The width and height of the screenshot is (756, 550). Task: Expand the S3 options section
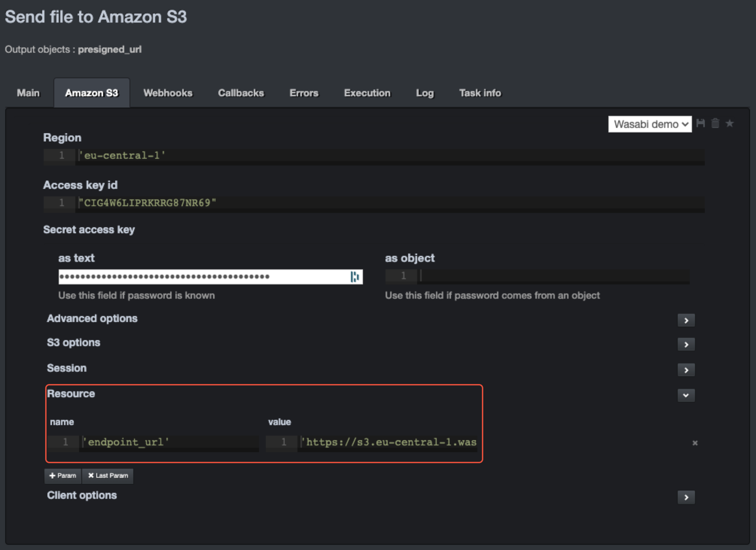[x=686, y=344]
